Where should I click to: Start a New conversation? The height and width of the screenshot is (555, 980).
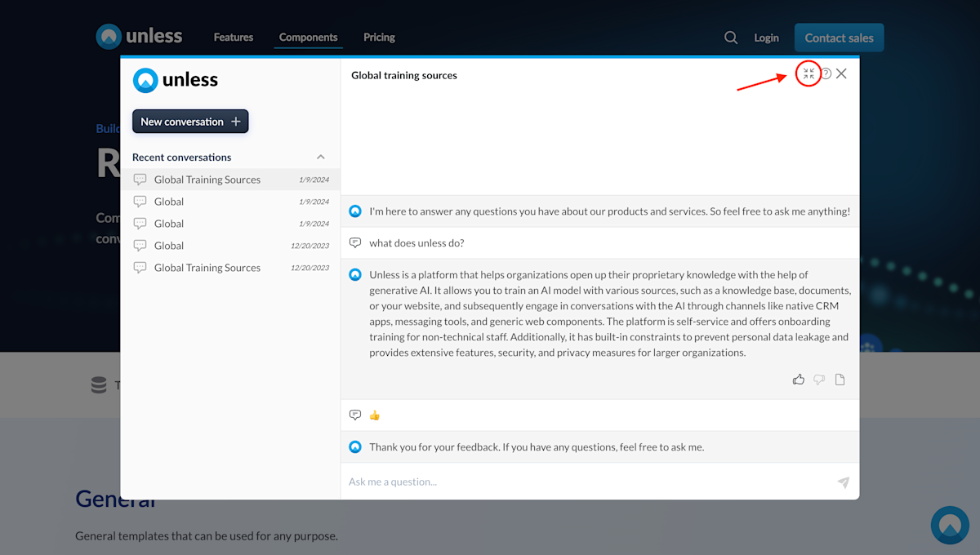(x=189, y=120)
